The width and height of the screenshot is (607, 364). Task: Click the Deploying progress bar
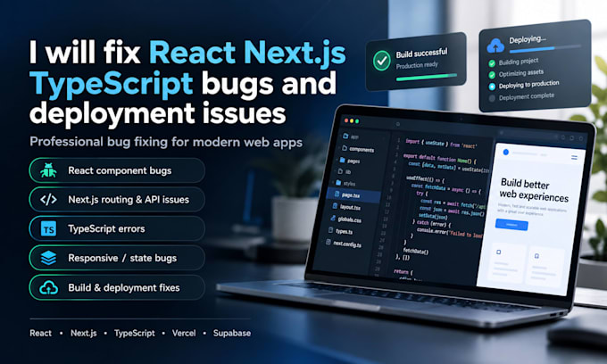point(545,49)
